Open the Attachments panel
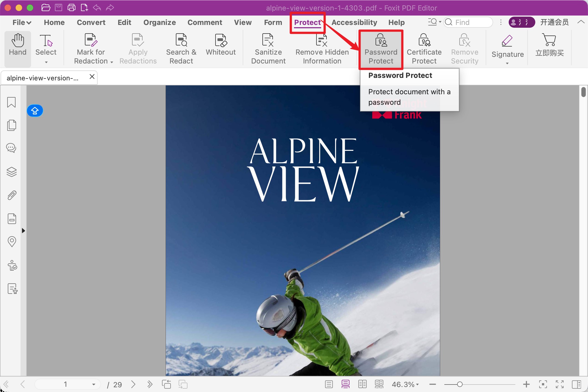588x392 pixels. pos(11,195)
